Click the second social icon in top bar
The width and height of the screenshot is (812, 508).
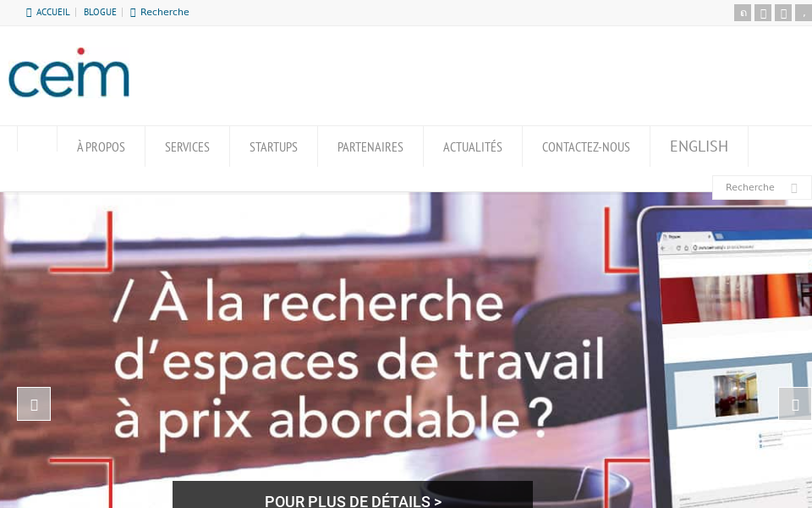(x=762, y=13)
